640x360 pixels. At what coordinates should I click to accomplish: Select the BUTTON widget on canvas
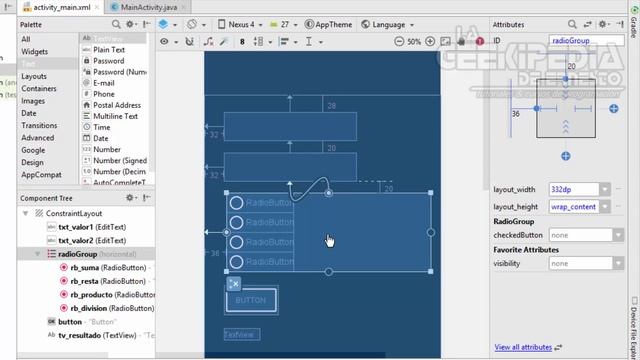pyautogui.click(x=251, y=300)
